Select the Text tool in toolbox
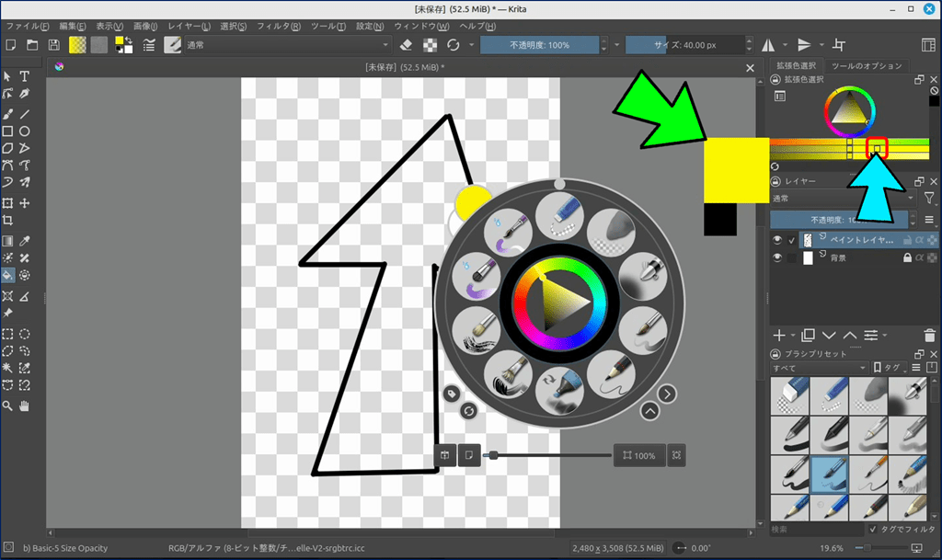The image size is (942, 560). pyautogui.click(x=25, y=76)
